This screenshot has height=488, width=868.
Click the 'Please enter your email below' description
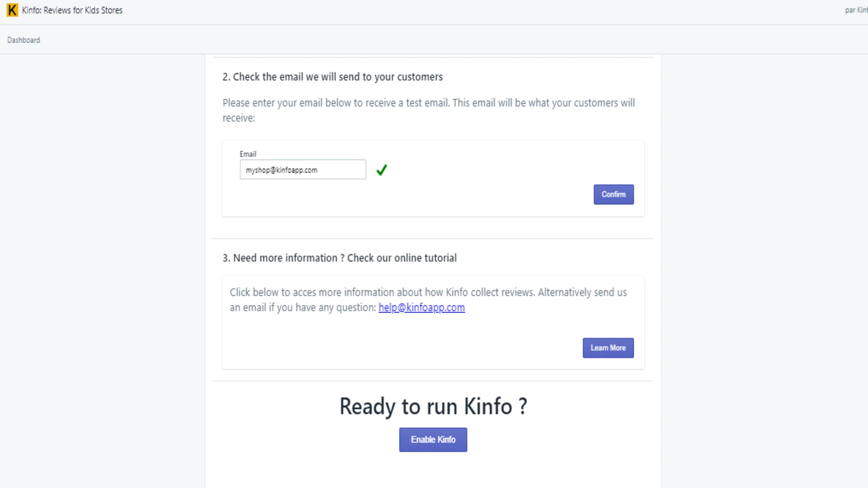pos(429,110)
